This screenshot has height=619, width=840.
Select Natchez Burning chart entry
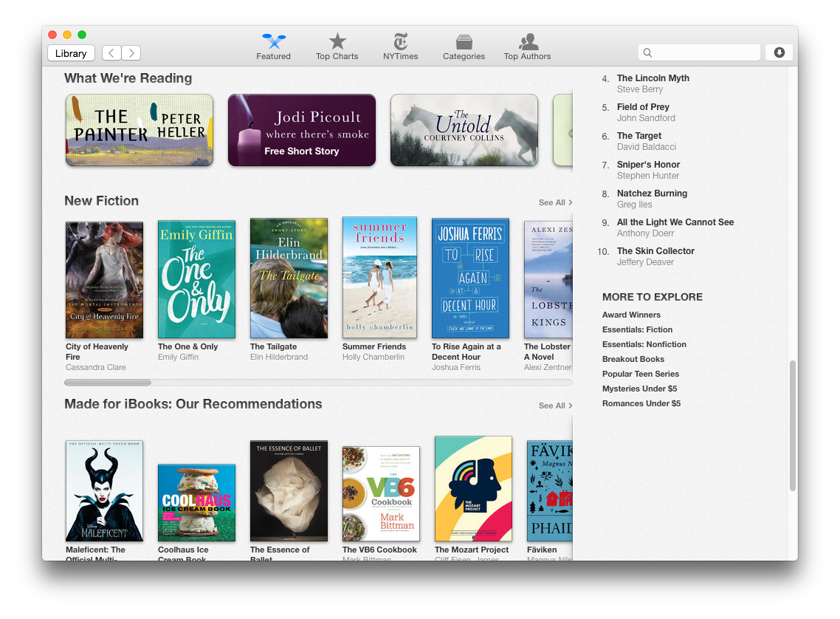[x=652, y=194]
